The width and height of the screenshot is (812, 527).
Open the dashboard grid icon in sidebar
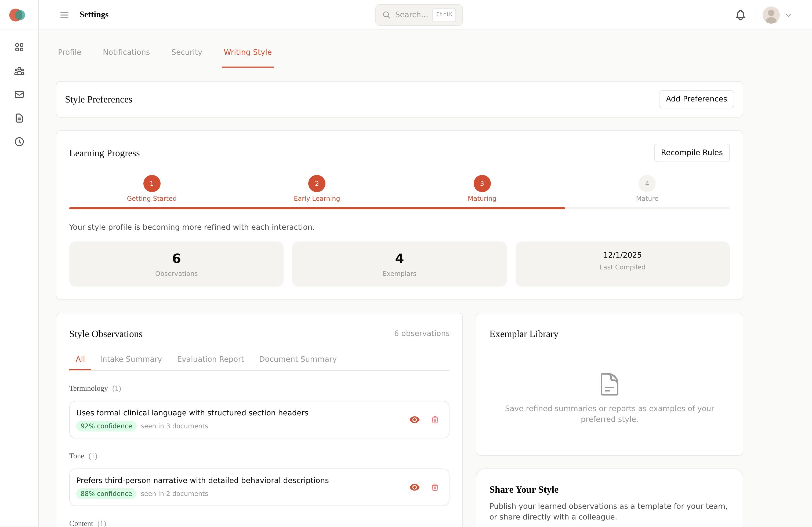(x=19, y=47)
